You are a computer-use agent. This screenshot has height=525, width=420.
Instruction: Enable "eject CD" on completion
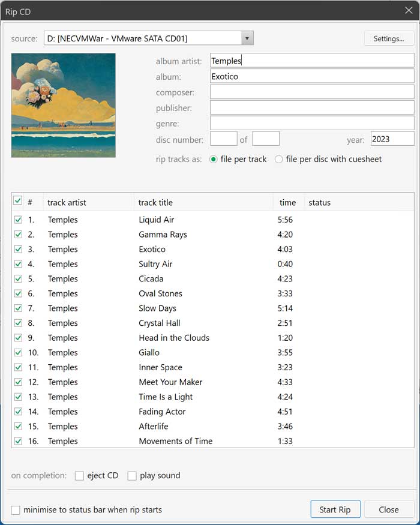(x=79, y=475)
